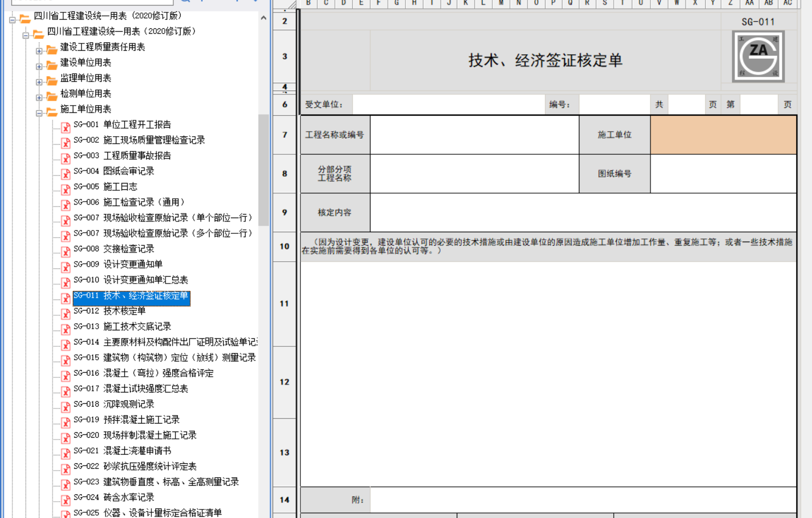This screenshot has height=518, width=812.
Task: Click the file icon for SG-020 现场拌制混凝土施工记录
Action: (66, 438)
